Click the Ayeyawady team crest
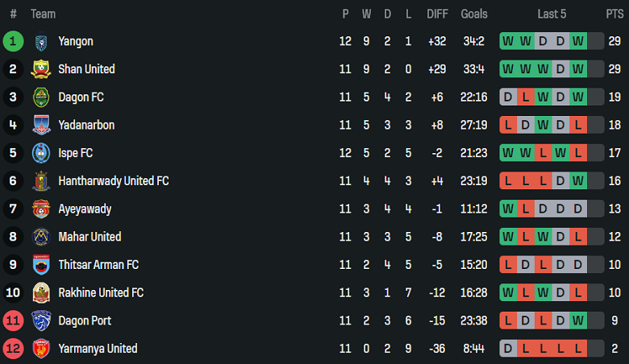The height and width of the screenshot is (364, 629). click(x=40, y=209)
